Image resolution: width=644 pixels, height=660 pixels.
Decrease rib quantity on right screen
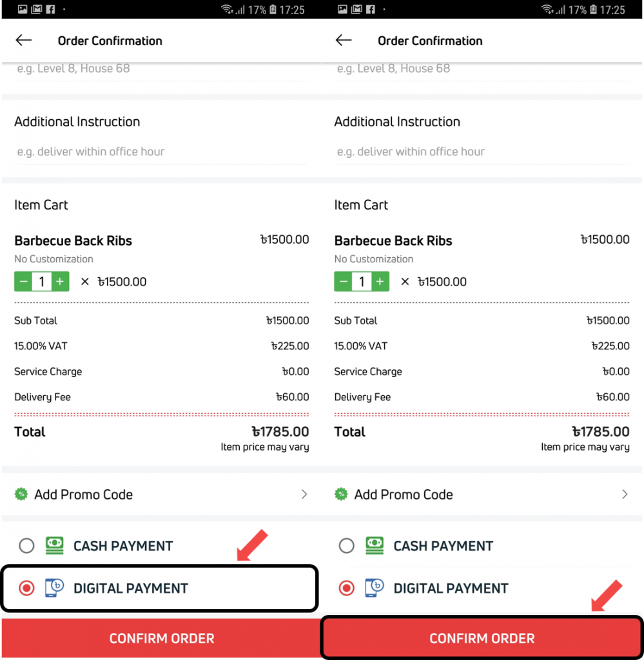[343, 282]
